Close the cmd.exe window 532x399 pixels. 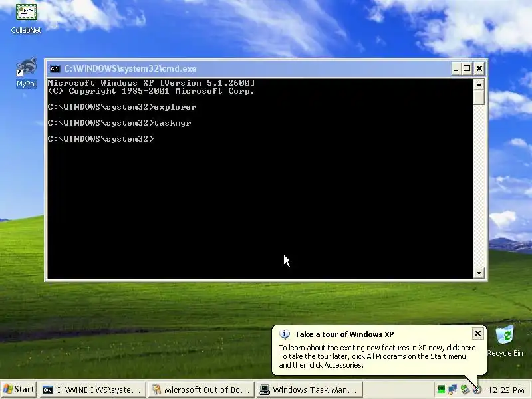tap(479, 69)
